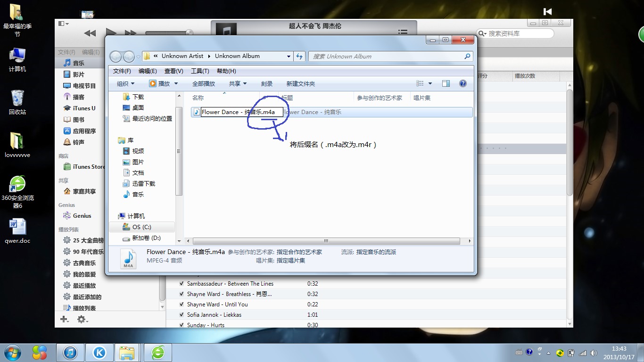644x362 pixels.
Task: Open 回收站 on the desktop
Action: click(x=17, y=102)
